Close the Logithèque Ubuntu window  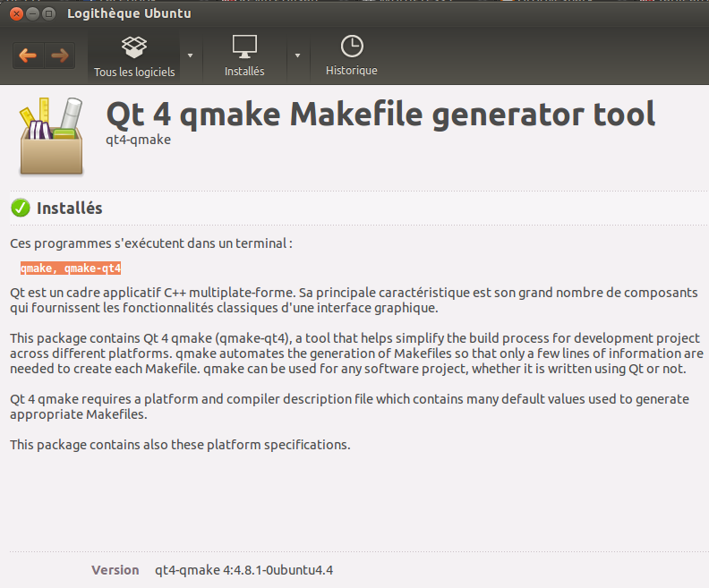point(16,14)
